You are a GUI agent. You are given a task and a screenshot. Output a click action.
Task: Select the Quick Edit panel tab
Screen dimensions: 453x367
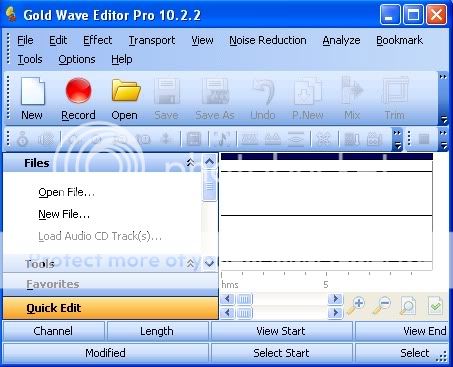click(110, 308)
